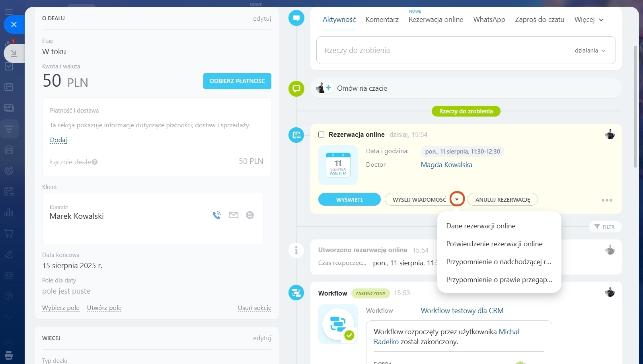
Task: Click the blue chat bubble timeline icon
Action: tap(296, 18)
